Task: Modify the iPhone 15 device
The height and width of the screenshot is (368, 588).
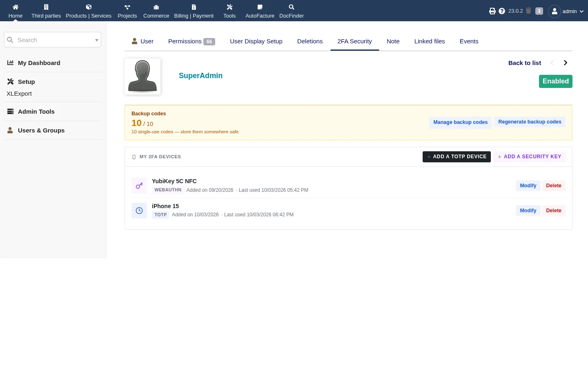Action: (x=528, y=211)
